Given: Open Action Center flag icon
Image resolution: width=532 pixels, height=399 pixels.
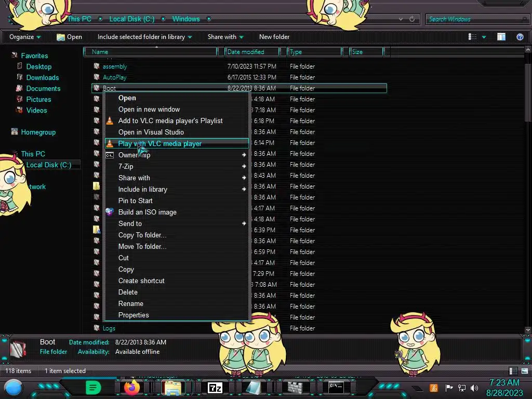Looking at the screenshot, I should (449, 388).
